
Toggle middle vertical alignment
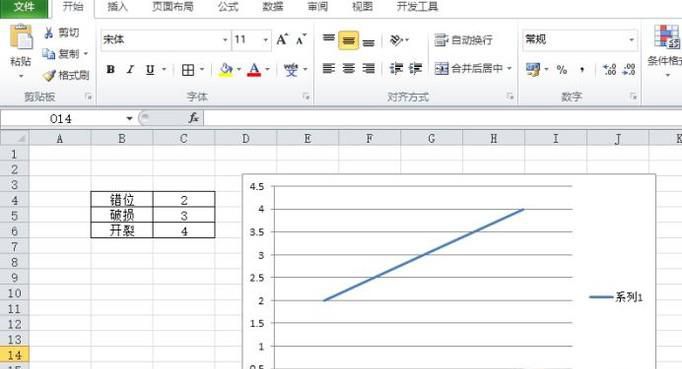tap(348, 40)
